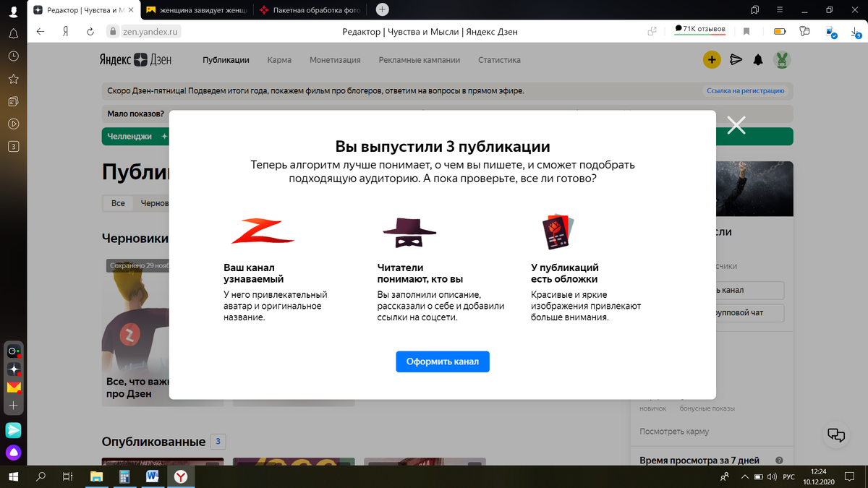Open Windows taskbar search
Image resolution: width=868 pixels, height=488 pixels.
coord(41,476)
